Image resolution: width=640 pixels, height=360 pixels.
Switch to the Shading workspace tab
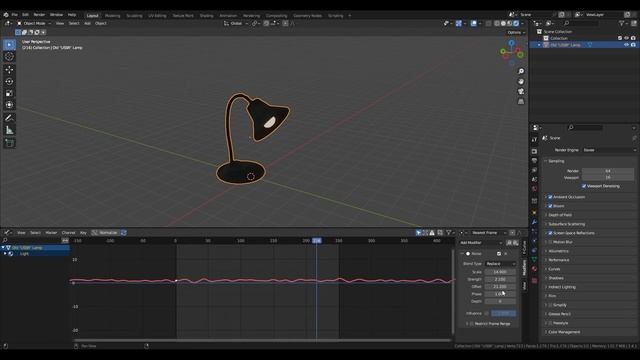[x=207, y=16]
